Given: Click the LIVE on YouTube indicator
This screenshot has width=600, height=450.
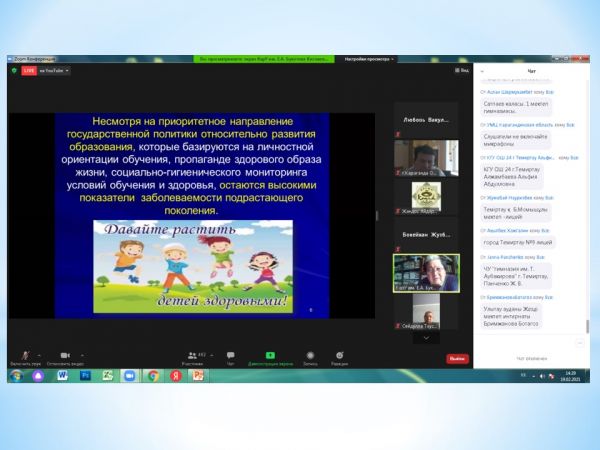Looking at the screenshot, I should (29, 71).
